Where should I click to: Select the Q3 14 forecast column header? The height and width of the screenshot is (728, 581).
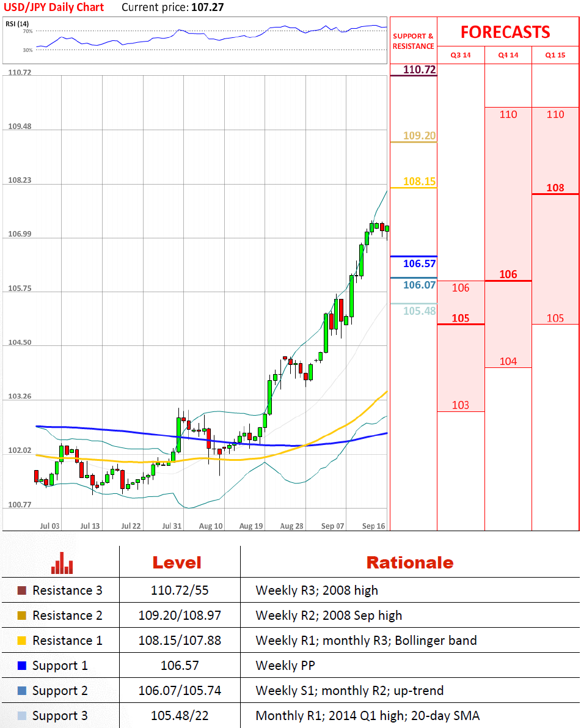click(461, 55)
